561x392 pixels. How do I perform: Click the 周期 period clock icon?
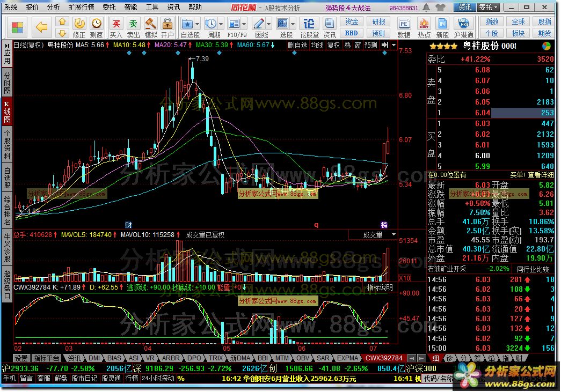pyautogui.click(x=210, y=24)
